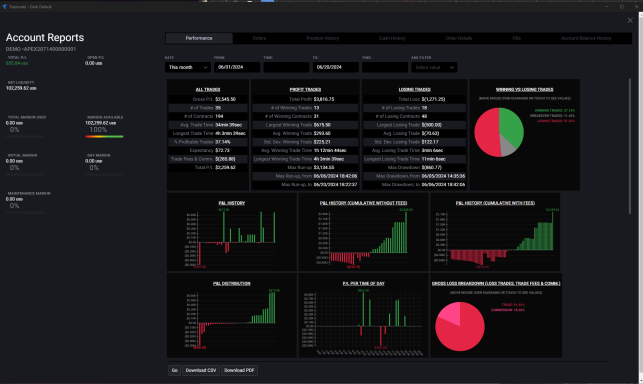This screenshot has height=384, width=643.
Task: Click the Std. Dev. Losing Trade value $122.17
Action: (x=430, y=142)
